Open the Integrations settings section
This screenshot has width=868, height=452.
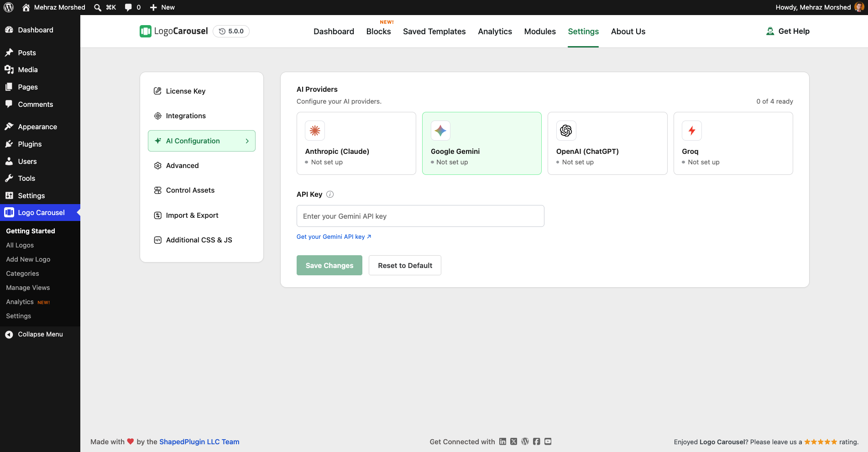(x=202, y=116)
